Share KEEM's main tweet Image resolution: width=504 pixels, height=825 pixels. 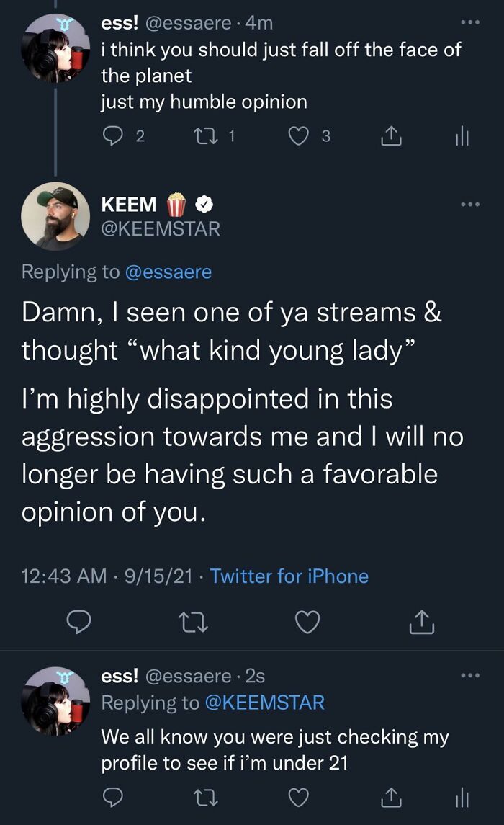[x=423, y=621]
